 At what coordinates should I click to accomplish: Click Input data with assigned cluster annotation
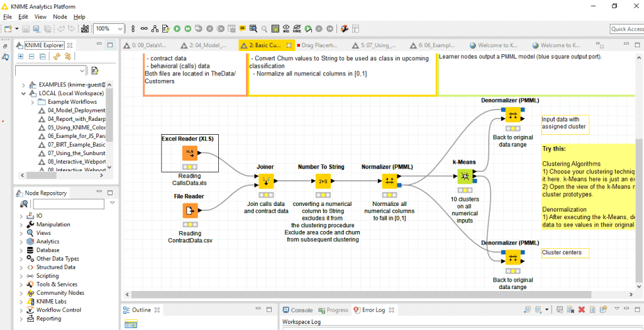(x=565, y=125)
